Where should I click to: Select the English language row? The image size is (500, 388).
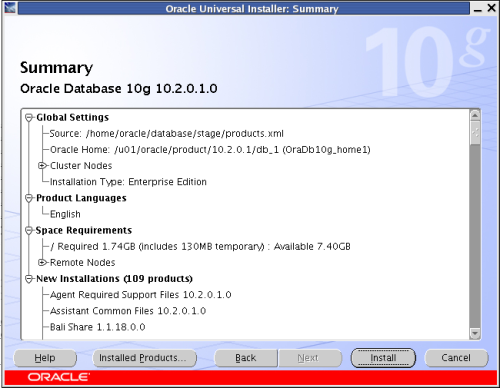click(x=65, y=214)
